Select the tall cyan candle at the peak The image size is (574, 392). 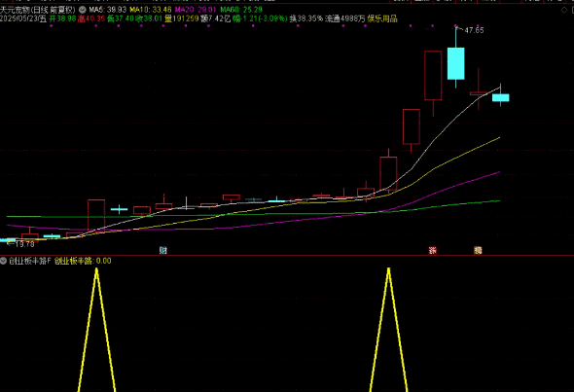coord(455,63)
